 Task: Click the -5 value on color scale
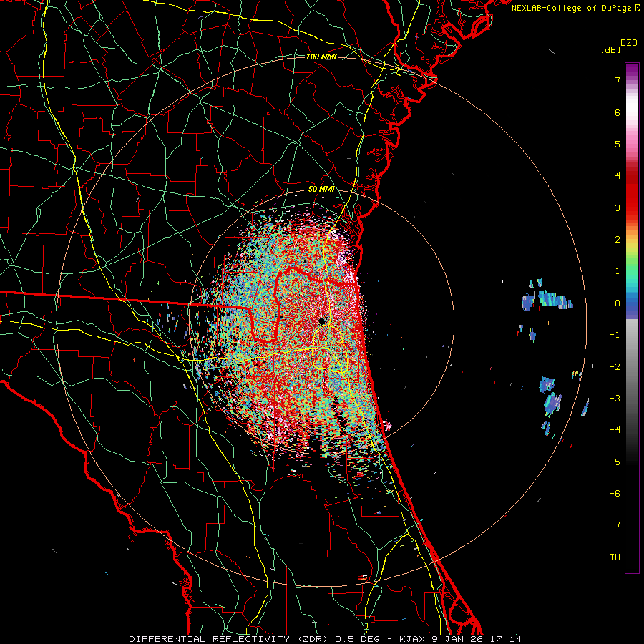click(615, 462)
